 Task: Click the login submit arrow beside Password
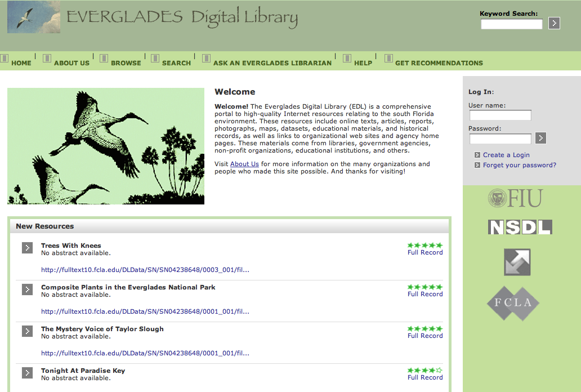[x=540, y=138]
